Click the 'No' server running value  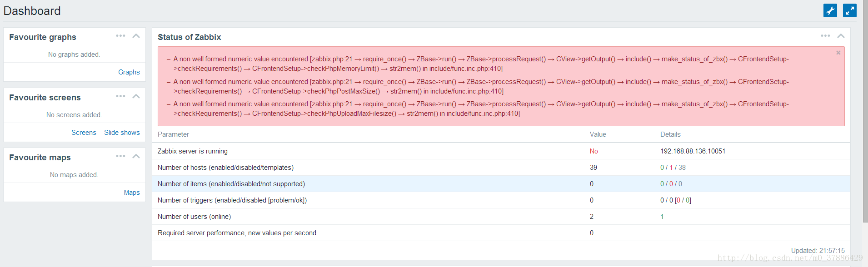(x=594, y=151)
